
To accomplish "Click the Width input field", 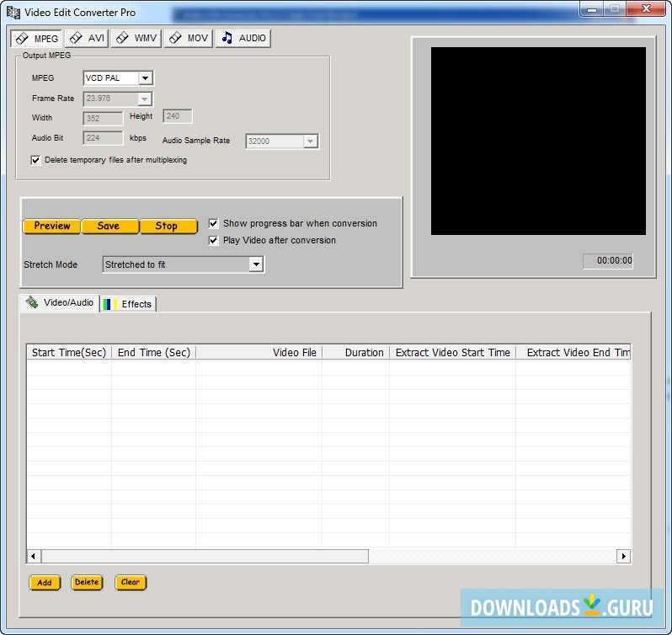I will click(103, 119).
